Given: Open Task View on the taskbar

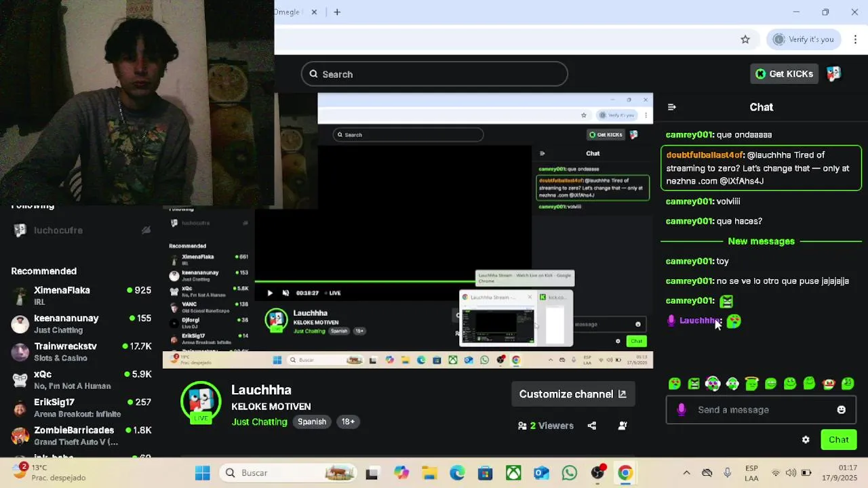Looking at the screenshot, I should click(x=372, y=473).
